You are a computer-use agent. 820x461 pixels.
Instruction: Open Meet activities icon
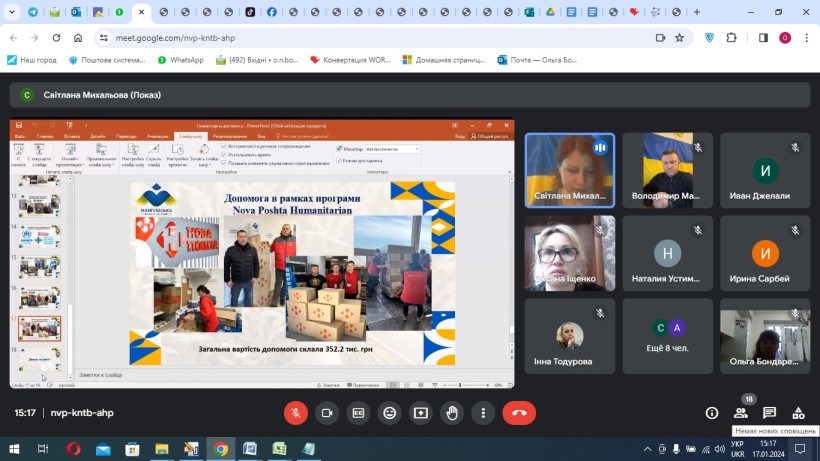click(x=798, y=413)
